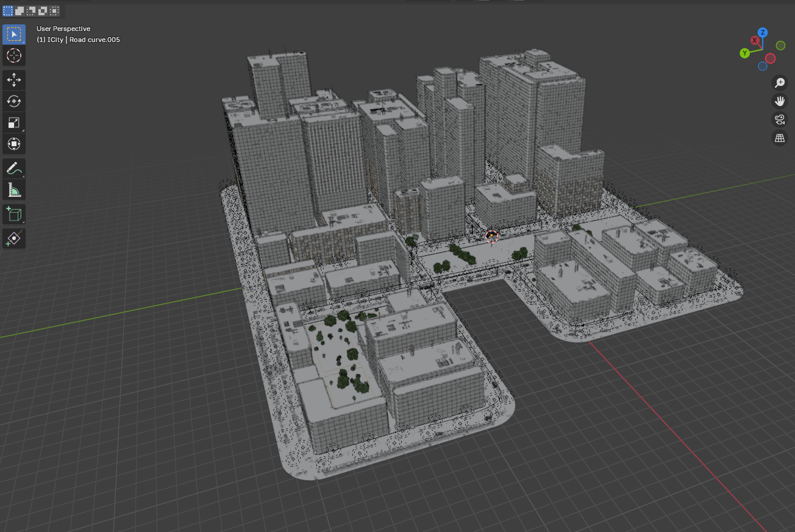Image resolution: width=795 pixels, height=532 pixels.
Task: Toggle the camera view button
Action: pyautogui.click(x=780, y=119)
